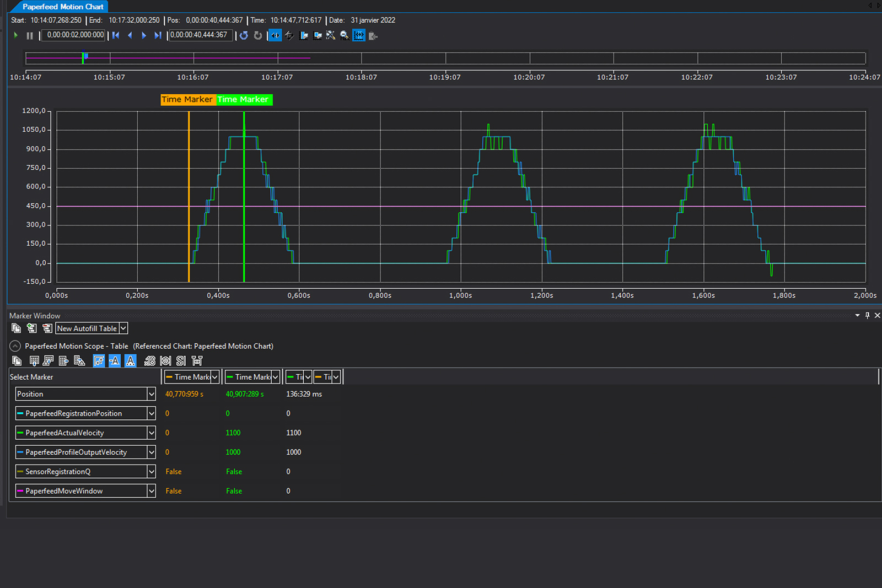
Task: Expand the PaperfeedActualVelocity channel dropdown
Action: pyautogui.click(x=151, y=433)
